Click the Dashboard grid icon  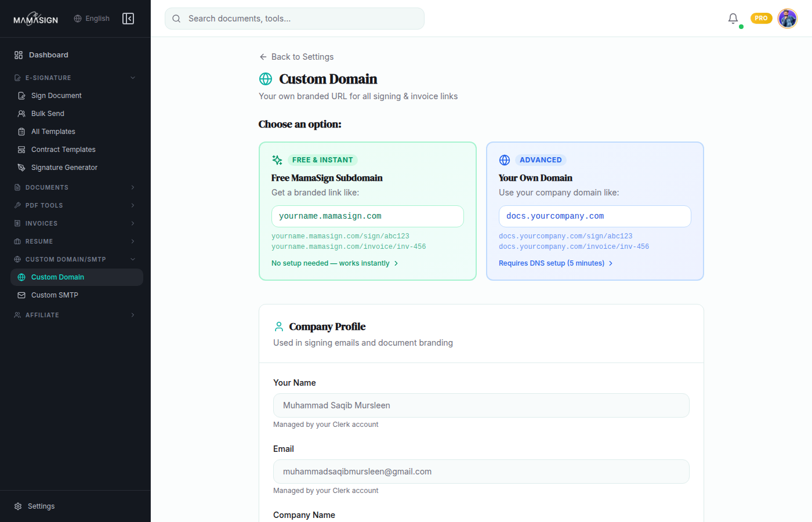click(x=19, y=55)
